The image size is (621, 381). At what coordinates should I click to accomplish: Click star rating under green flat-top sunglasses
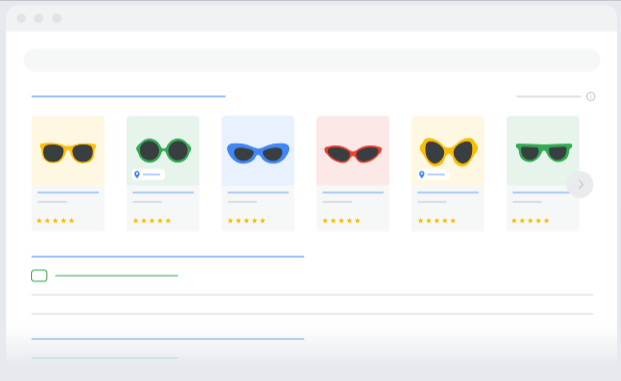530,221
